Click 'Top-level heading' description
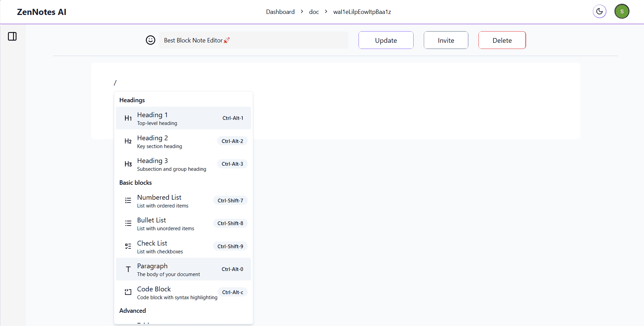The height and width of the screenshot is (326, 644). [x=157, y=123]
